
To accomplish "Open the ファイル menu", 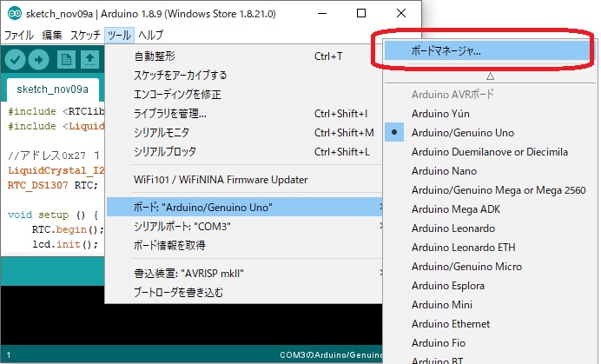I will (x=19, y=36).
